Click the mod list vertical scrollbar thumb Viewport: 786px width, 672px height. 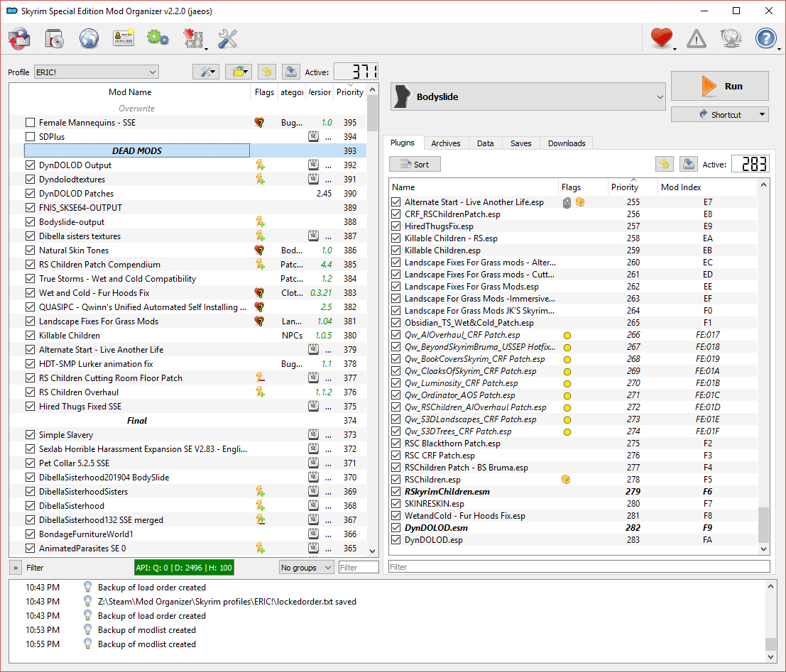point(372,112)
